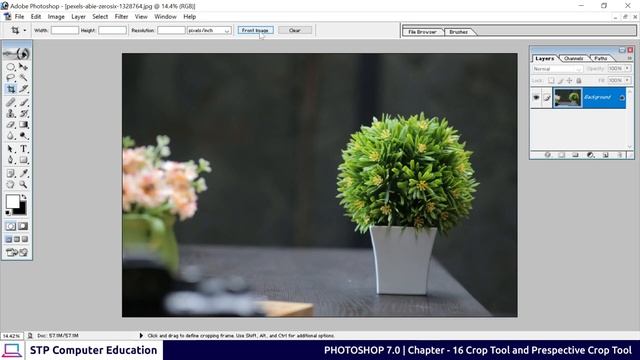Open the Edit menu

(36, 17)
